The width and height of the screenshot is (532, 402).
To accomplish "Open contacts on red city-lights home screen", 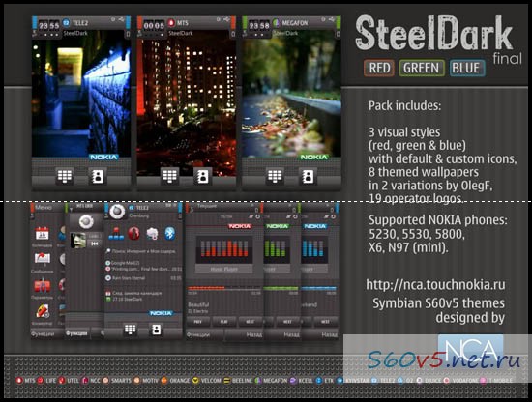I will click(203, 176).
